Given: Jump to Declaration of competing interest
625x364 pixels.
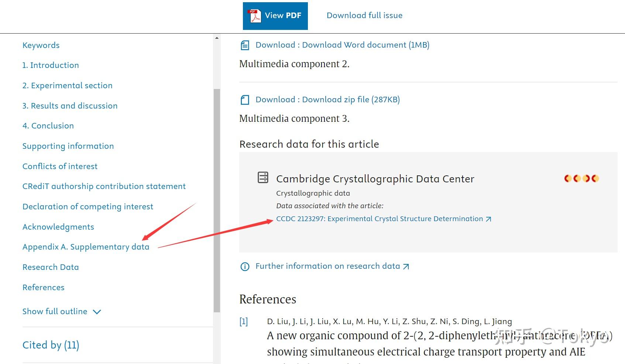Looking at the screenshot, I should pyautogui.click(x=88, y=207).
